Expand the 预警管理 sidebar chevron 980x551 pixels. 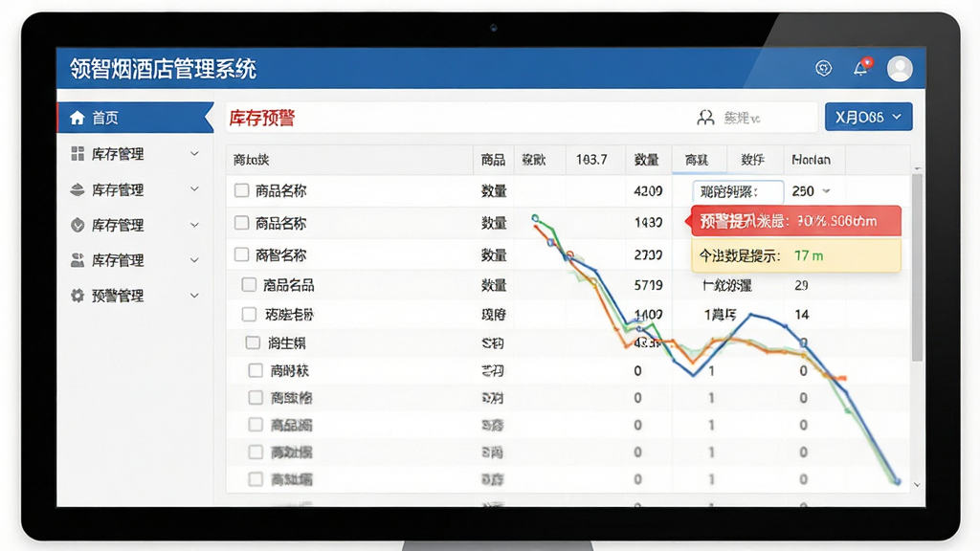click(194, 296)
